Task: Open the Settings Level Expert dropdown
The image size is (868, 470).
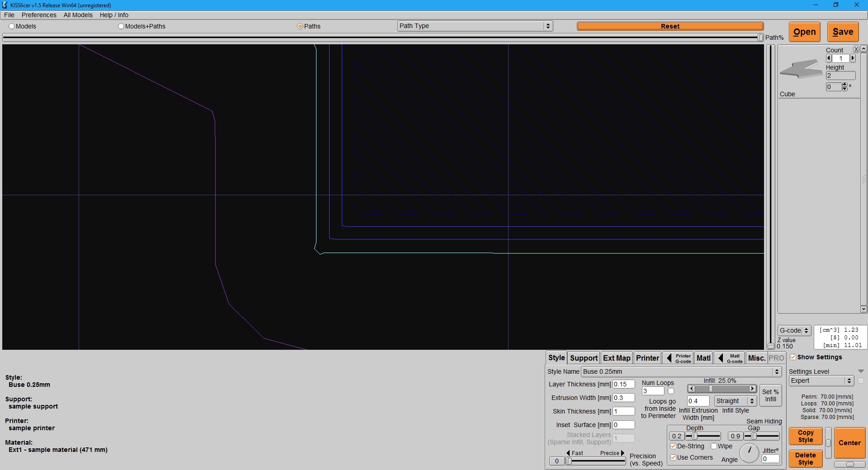Action: [x=821, y=381]
